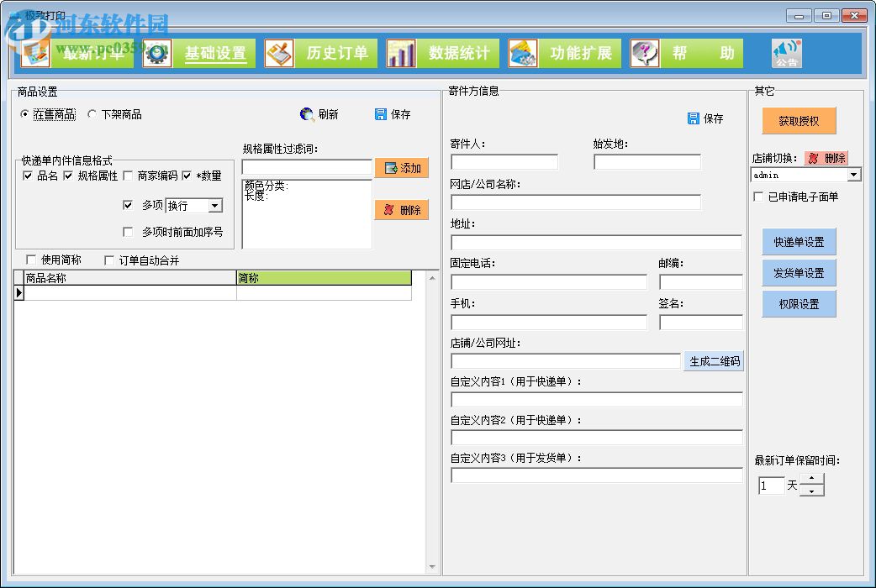Click the 寄件人 input field
Viewport: 876px width, 588px height.
pos(504,162)
